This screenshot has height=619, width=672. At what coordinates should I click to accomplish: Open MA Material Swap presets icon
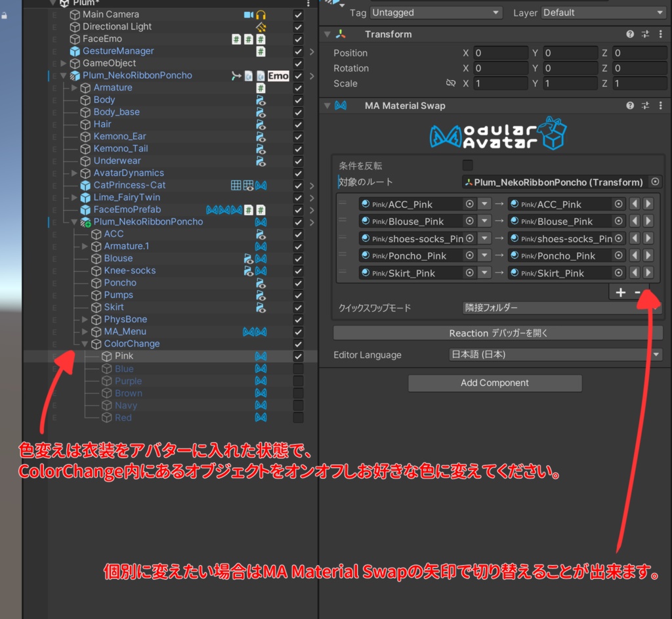click(645, 106)
